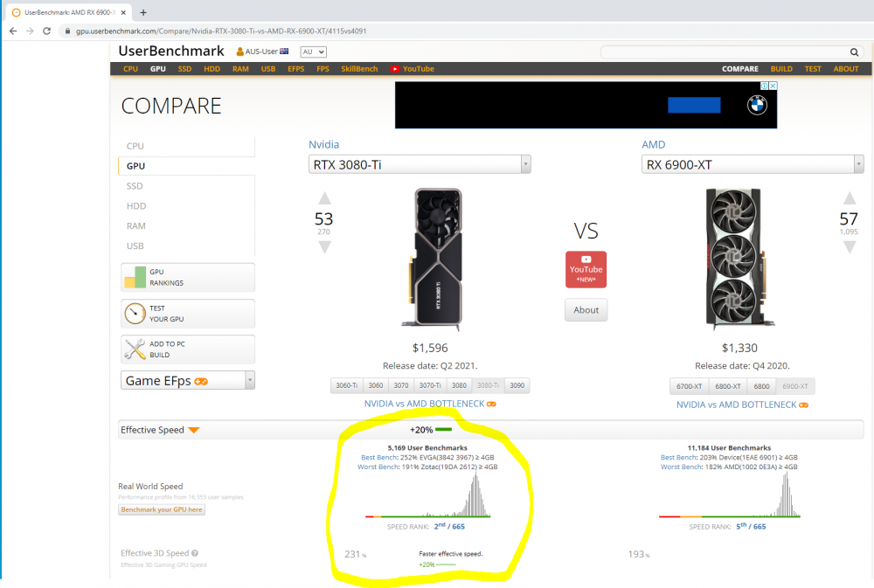Click the site search input field

(x=725, y=52)
